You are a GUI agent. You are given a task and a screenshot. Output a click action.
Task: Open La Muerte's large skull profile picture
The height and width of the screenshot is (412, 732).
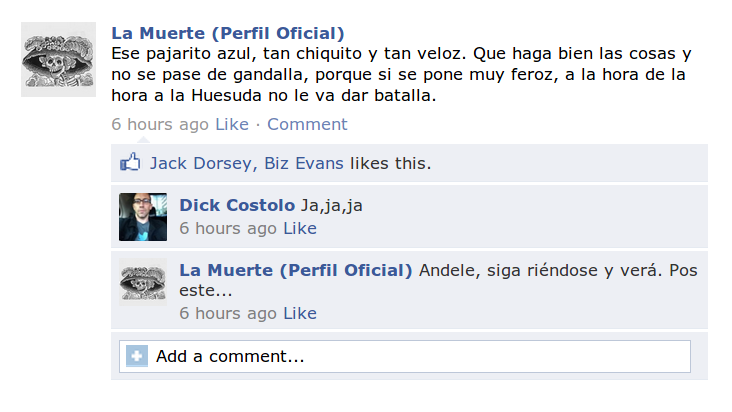pyautogui.click(x=58, y=59)
